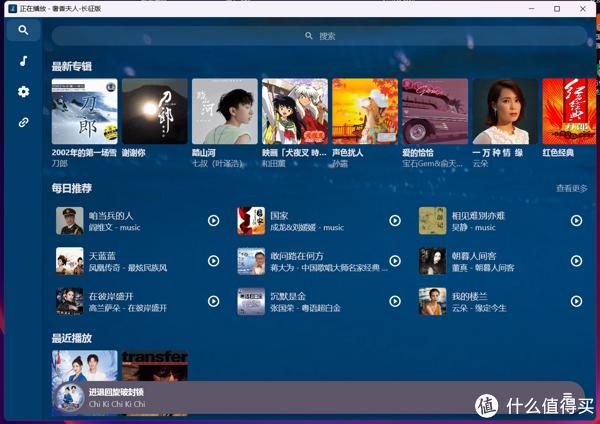The image size is (600, 424).
Task: Play the song 咱当兵的人
Action: (213, 221)
